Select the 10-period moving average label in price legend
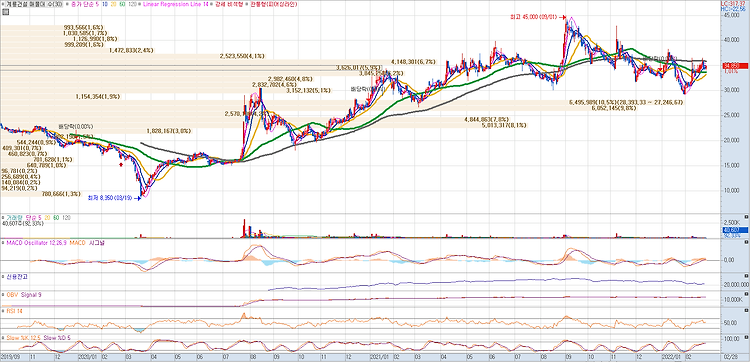750x362 pixels. point(106,4)
